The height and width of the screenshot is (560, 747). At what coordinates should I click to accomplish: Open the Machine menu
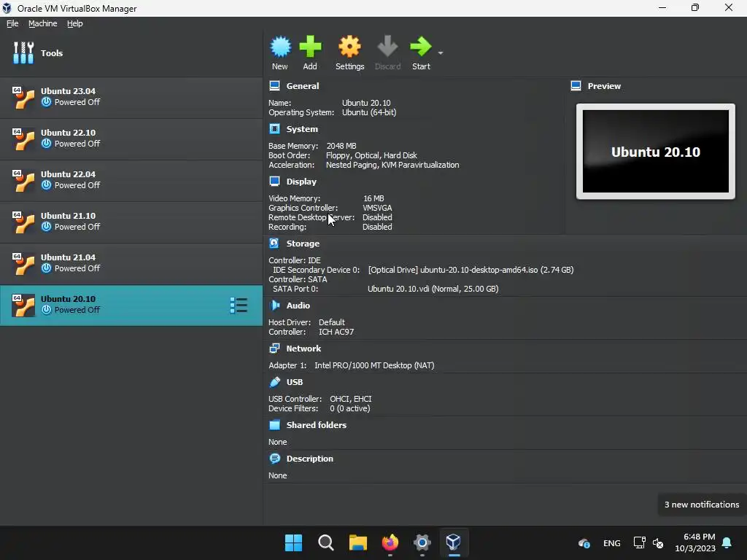tap(42, 23)
